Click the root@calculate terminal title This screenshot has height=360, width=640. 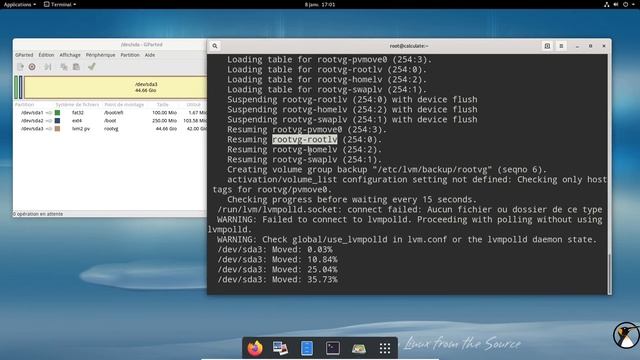click(409, 46)
